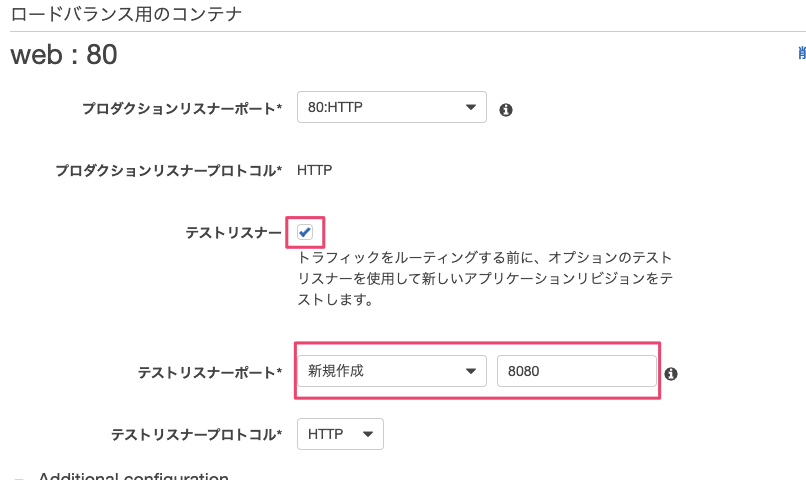Click the arrow of the 80:HTTP combo box

pyautogui.click(x=470, y=108)
